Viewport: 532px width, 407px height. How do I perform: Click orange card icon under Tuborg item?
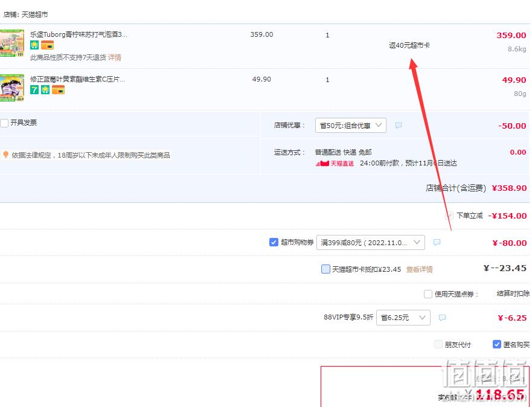(48, 45)
